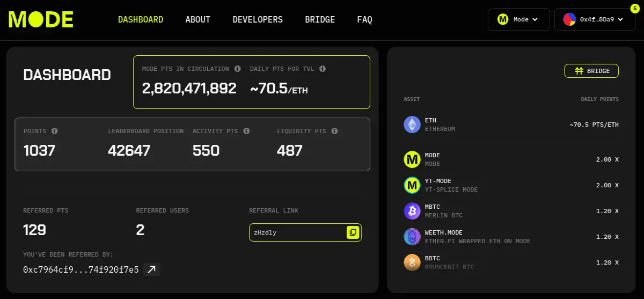Click the info icon beside Points
This screenshot has width=644, height=299.
click(x=54, y=131)
